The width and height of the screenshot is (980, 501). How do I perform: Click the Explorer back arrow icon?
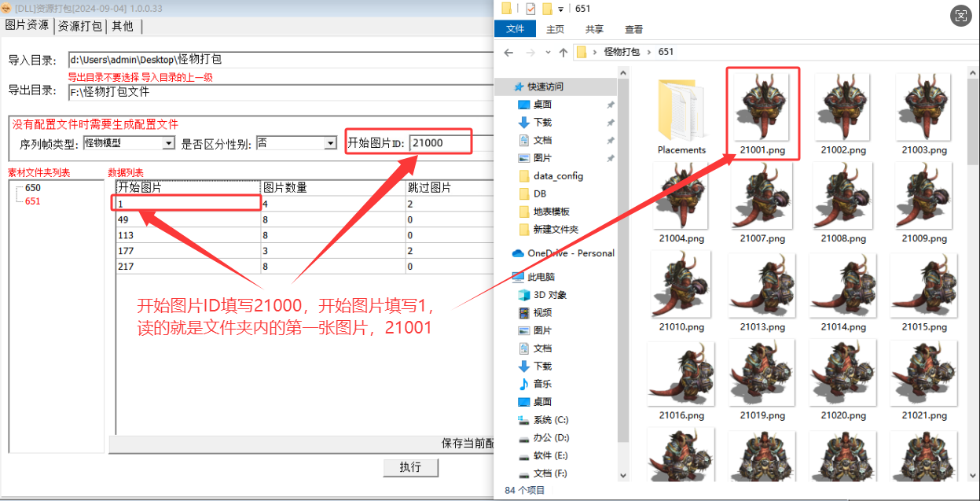[508, 53]
